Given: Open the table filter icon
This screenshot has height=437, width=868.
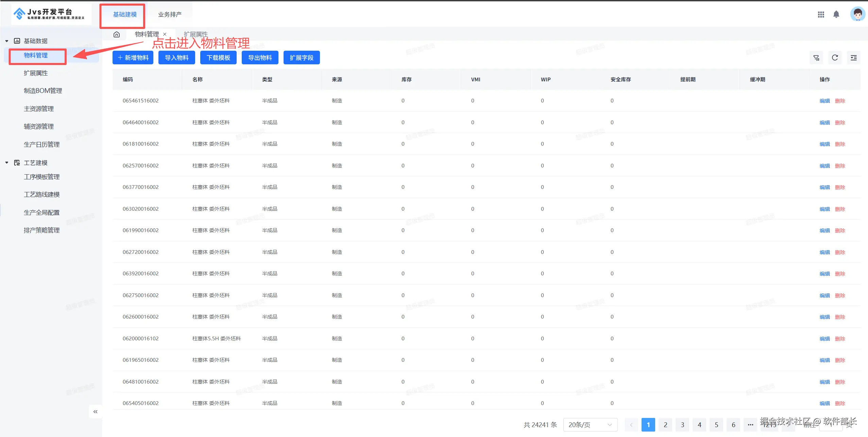Looking at the screenshot, I should click(x=816, y=58).
